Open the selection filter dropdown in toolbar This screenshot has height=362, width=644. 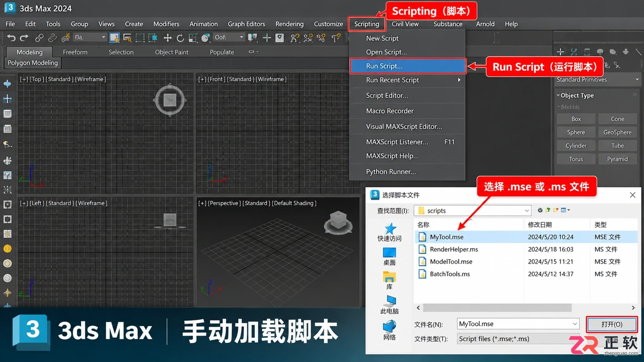(90, 38)
